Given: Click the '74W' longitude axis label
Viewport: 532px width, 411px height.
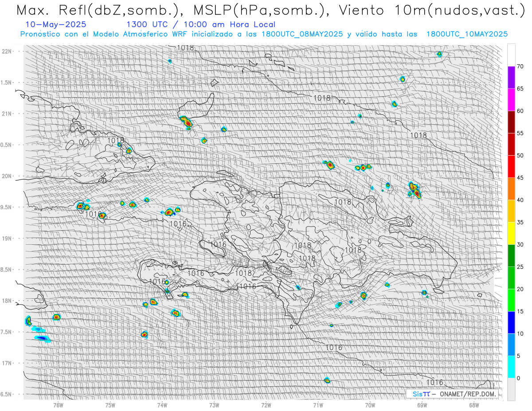Looking at the screenshot, I should click(162, 404).
